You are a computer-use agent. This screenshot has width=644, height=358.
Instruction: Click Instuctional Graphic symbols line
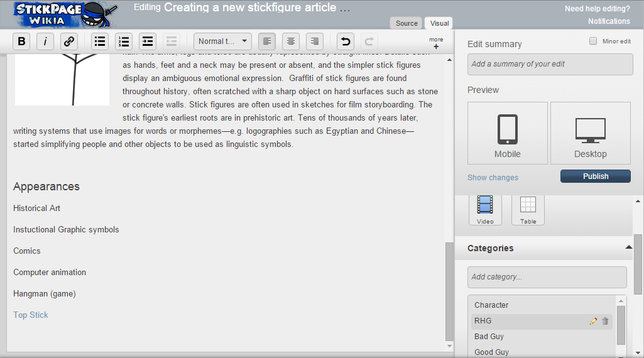(66, 229)
